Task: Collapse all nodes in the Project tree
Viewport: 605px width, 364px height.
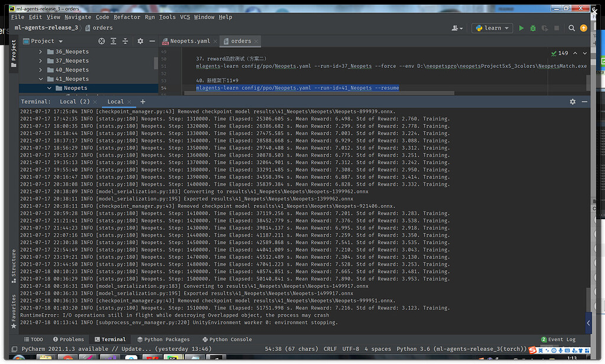Action: coord(125,41)
